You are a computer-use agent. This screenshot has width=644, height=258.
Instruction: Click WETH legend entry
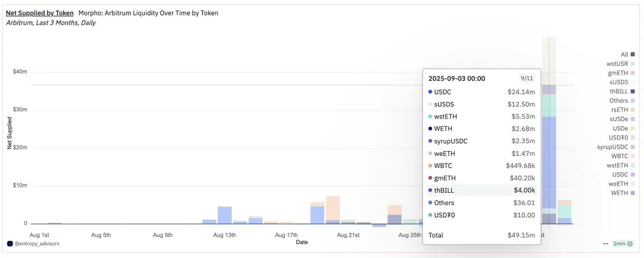tap(624, 193)
